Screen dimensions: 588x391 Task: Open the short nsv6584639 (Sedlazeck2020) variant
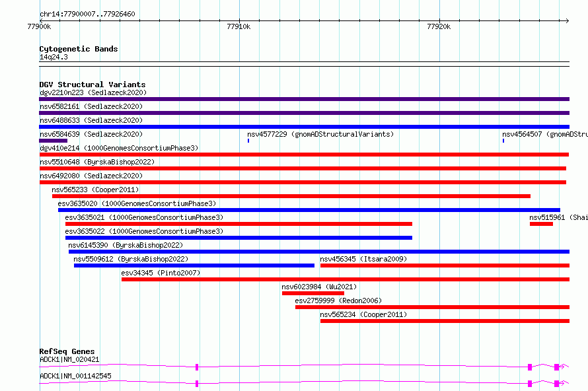pos(54,141)
